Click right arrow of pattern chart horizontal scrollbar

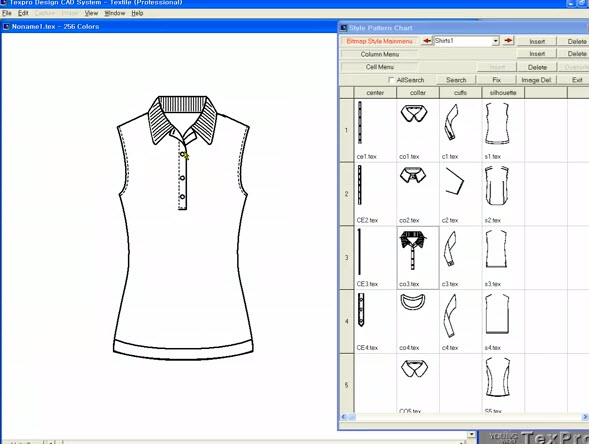[x=585, y=417]
